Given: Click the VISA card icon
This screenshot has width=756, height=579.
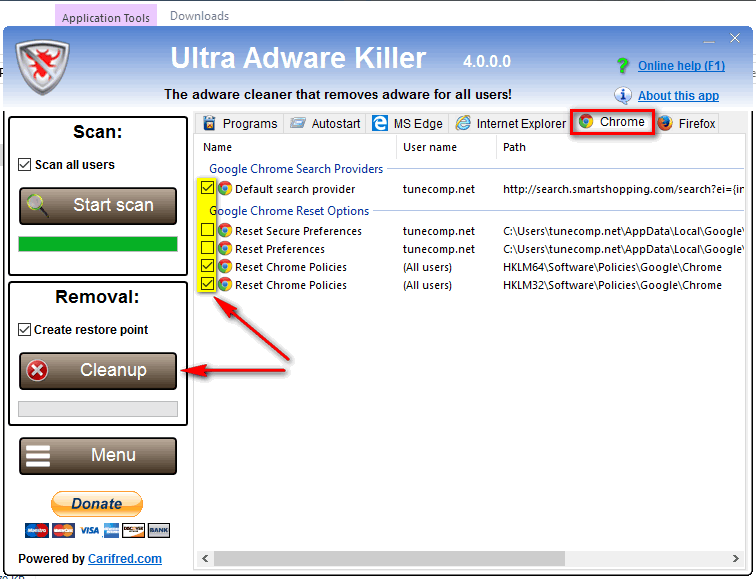Looking at the screenshot, I should click(89, 530).
